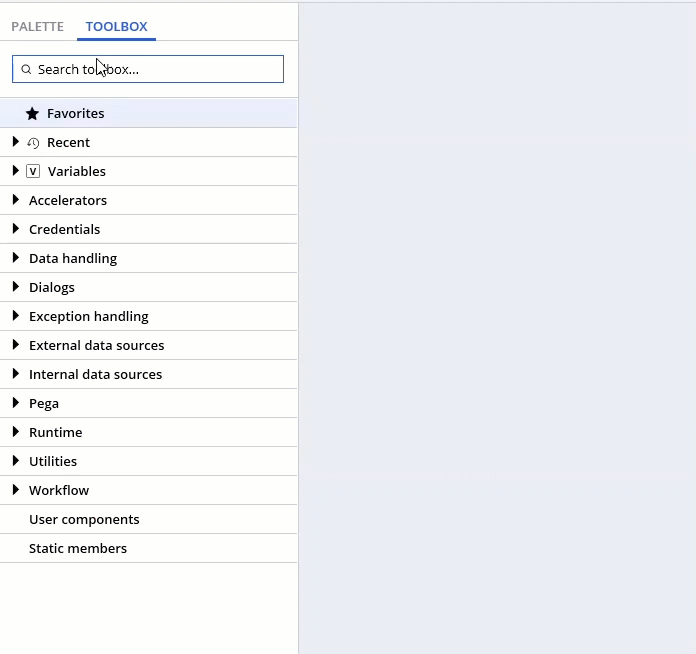This screenshot has width=696, height=654.
Task: Expand the Accelerators category arrow
Action: [16, 200]
